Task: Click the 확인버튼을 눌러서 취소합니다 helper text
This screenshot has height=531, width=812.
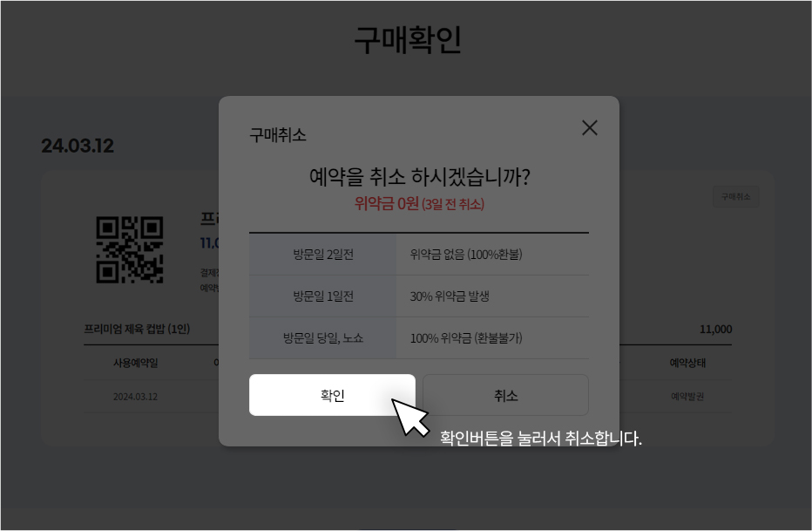Action: pos(541,439)
